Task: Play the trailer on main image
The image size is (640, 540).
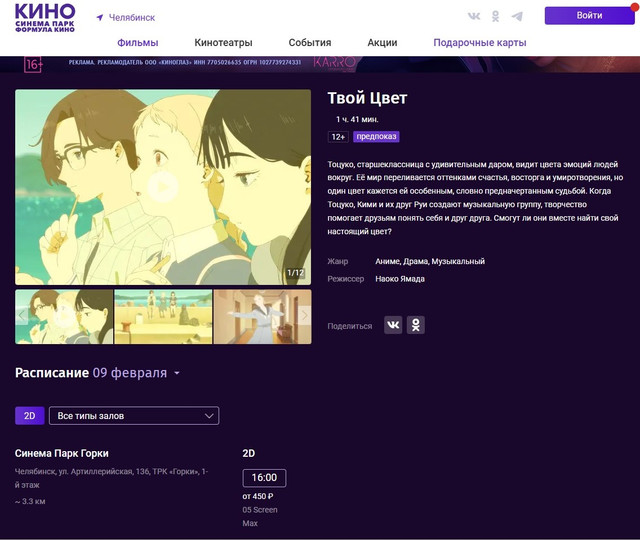Action: (x=163, y=187)
